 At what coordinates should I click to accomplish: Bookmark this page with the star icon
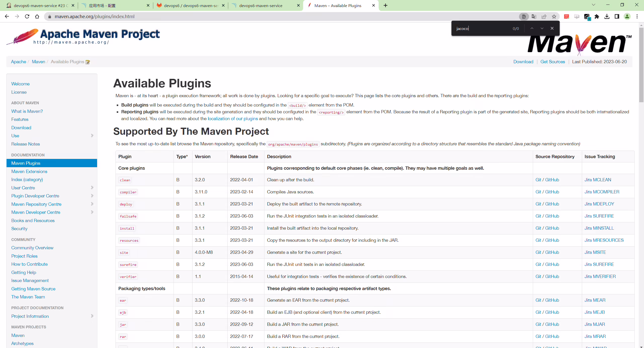pos(554,16)
